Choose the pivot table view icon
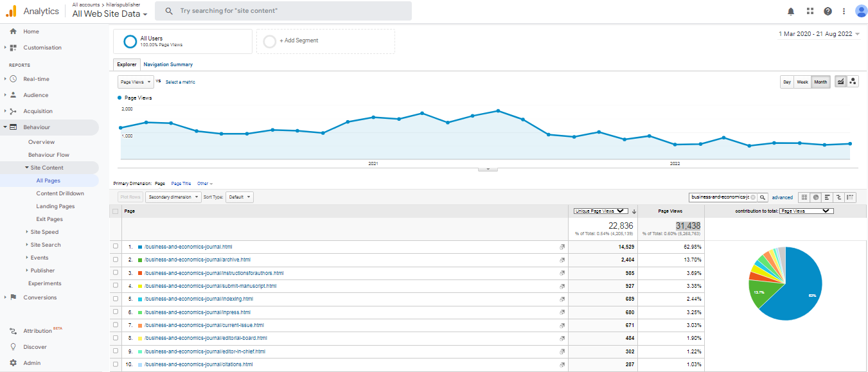868x372 pixels. click(x=851, y=197)
